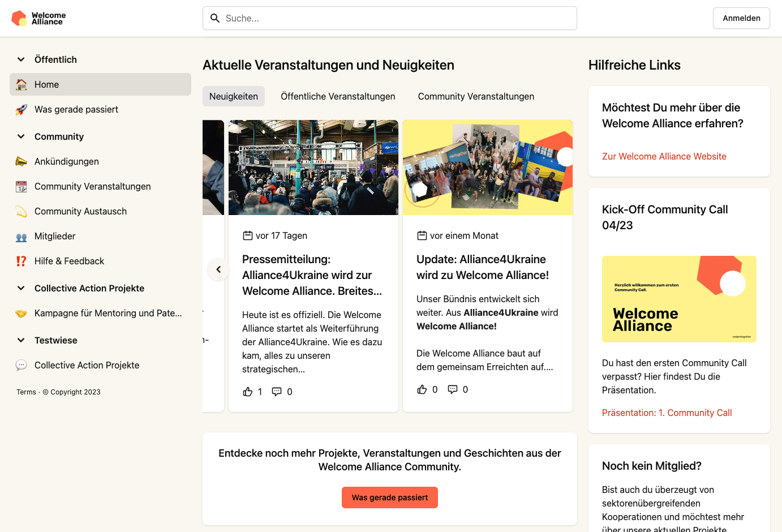
Task: Select the Hilfe & Feedback exclamation icon
Action: (x=21, y=261)
